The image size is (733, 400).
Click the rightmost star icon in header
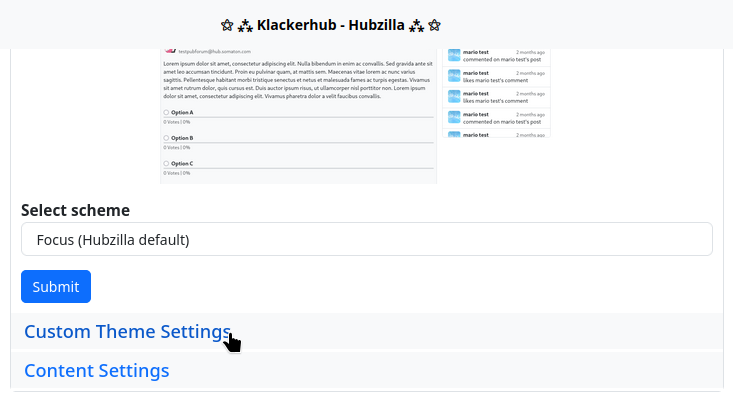pyautogui.click(x=435, y=24)
